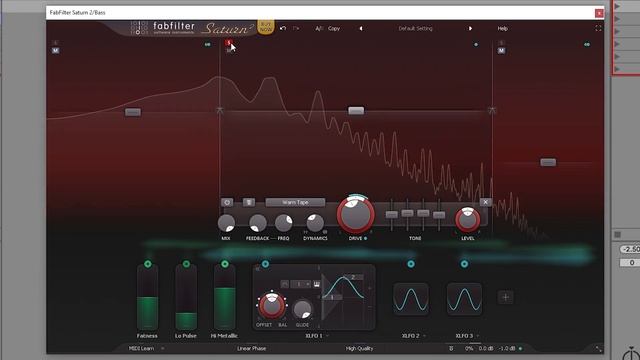Open the XLFO 2 name dropdown arrow
Screen dimensions: 640x360
click(424, 336)
